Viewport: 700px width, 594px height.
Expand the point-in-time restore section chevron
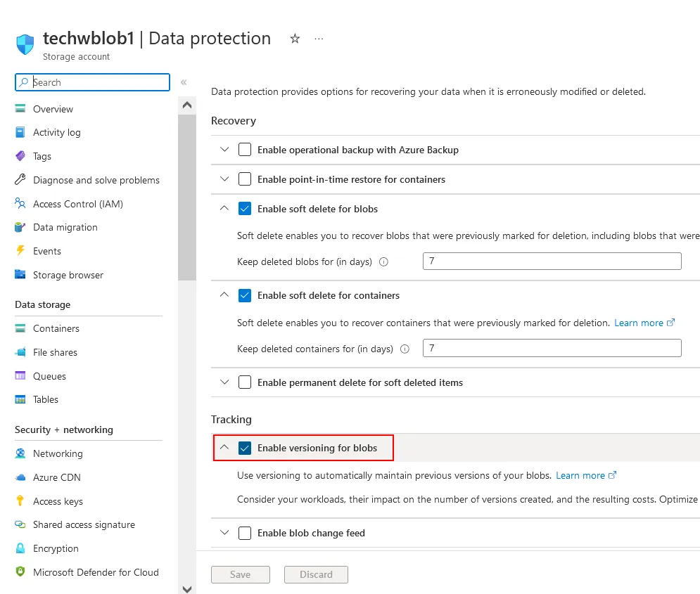pos(224,179)
